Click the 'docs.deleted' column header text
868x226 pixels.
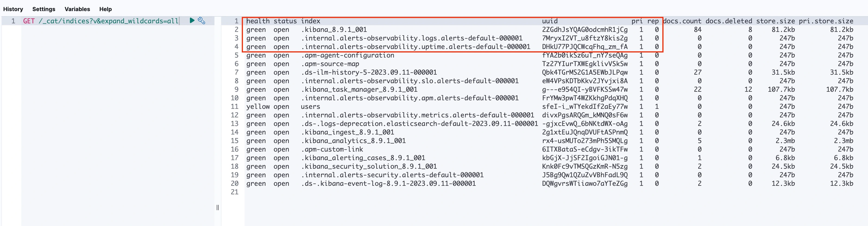pos(729,21)
